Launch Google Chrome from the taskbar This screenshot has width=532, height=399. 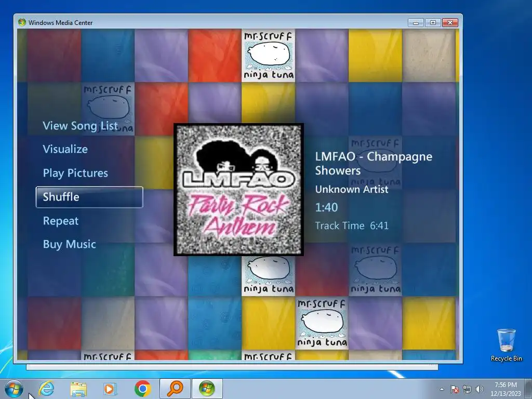tap(142, 389)
